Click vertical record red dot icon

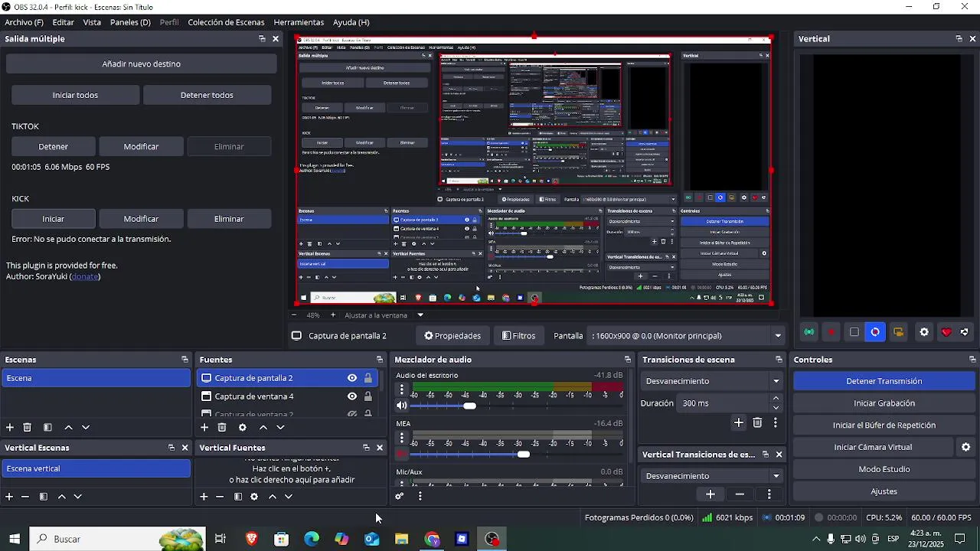click(831, 332)
